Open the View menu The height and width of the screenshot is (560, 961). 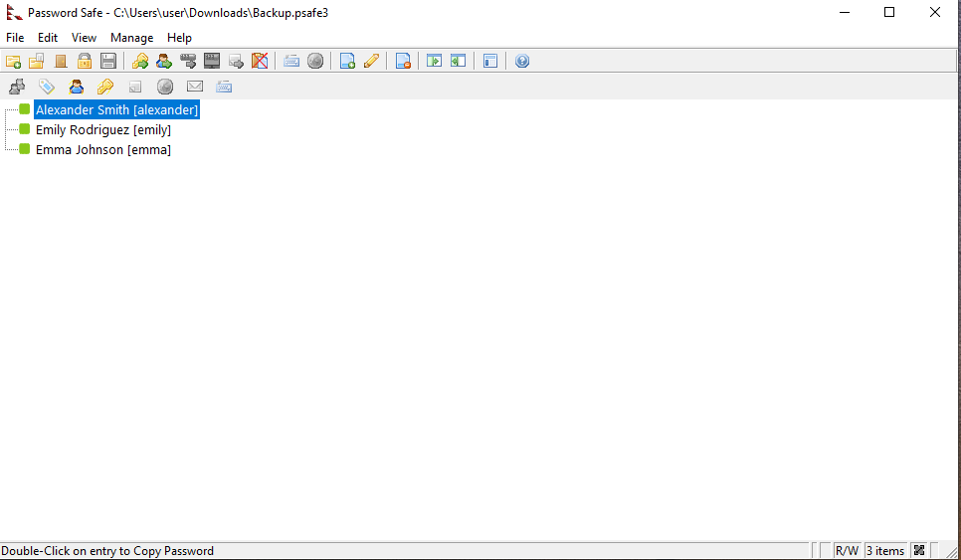(x=84, y=38)
